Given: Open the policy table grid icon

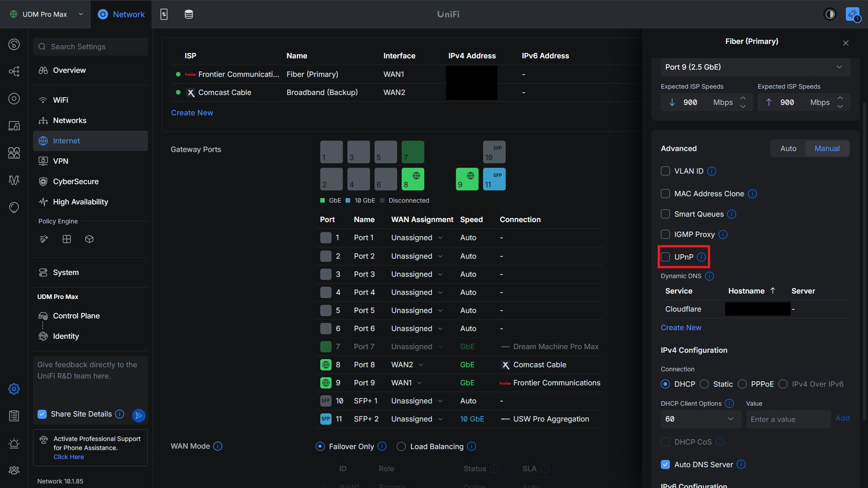Looking at the screenshot, I should point(66,239).
